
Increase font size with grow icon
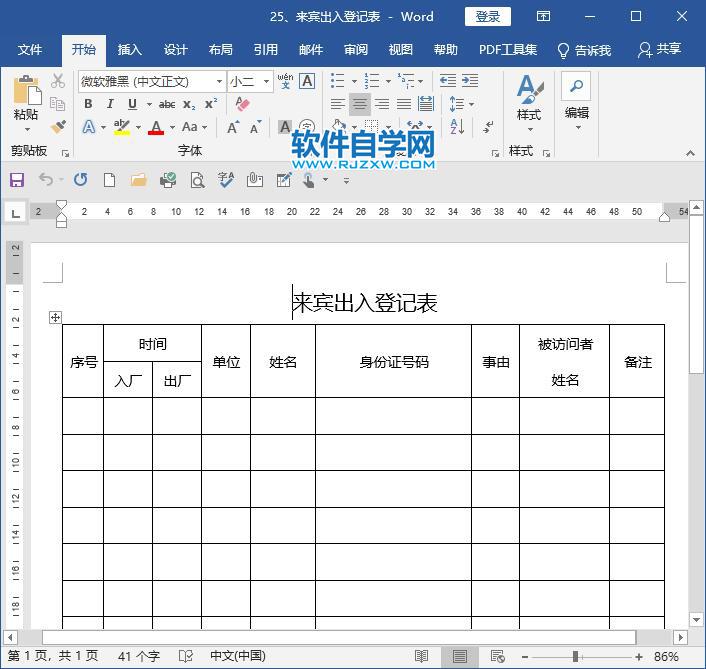point(233,127)
